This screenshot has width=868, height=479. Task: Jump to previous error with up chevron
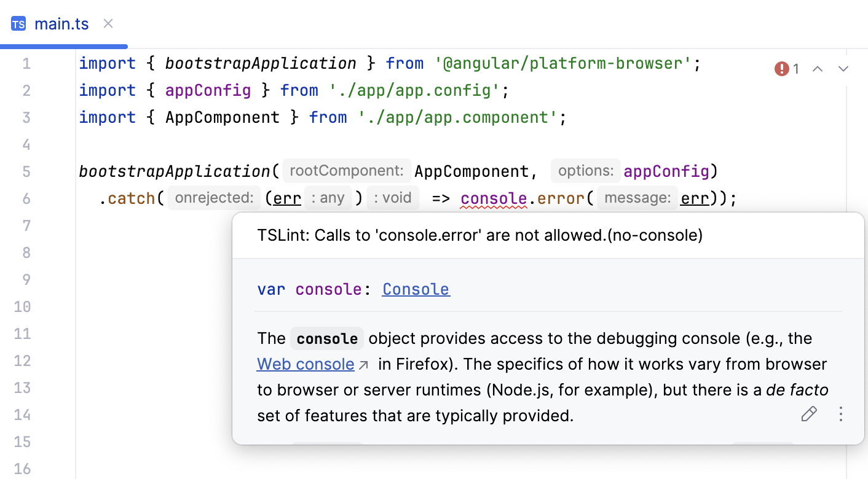[x=818, y=69]
